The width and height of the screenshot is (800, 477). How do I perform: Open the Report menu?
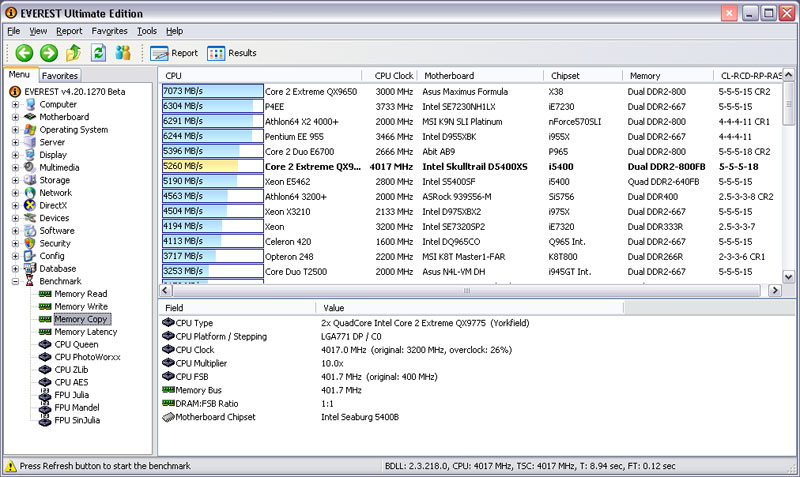point(69,31)
